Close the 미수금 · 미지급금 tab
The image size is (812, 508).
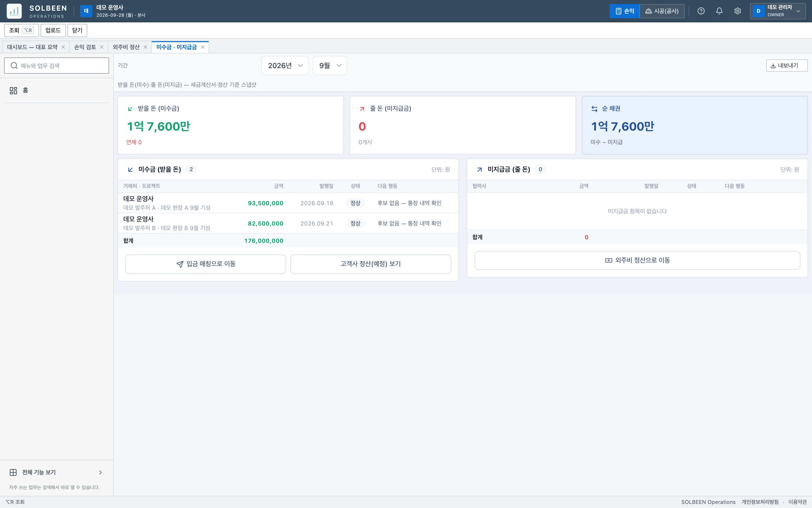pyautogui.click(x=203, y=47)
